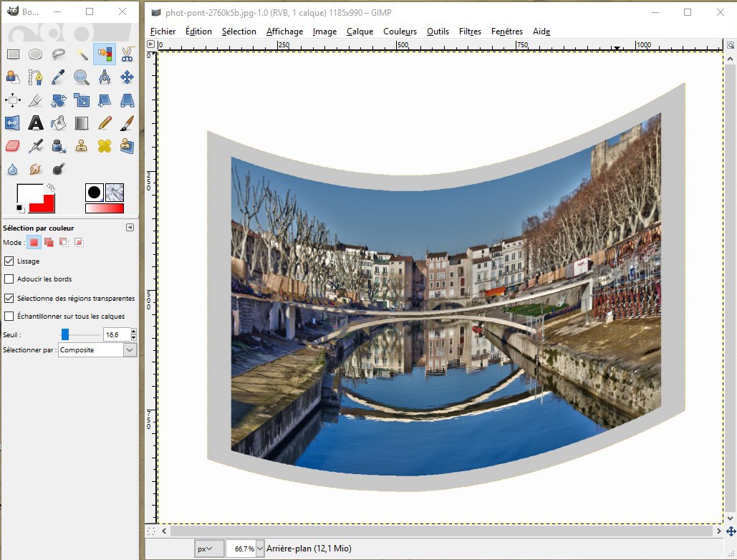Reset colors to default black and white
Image resolution: width=737 pixels, height=560 pixels.
20,208
